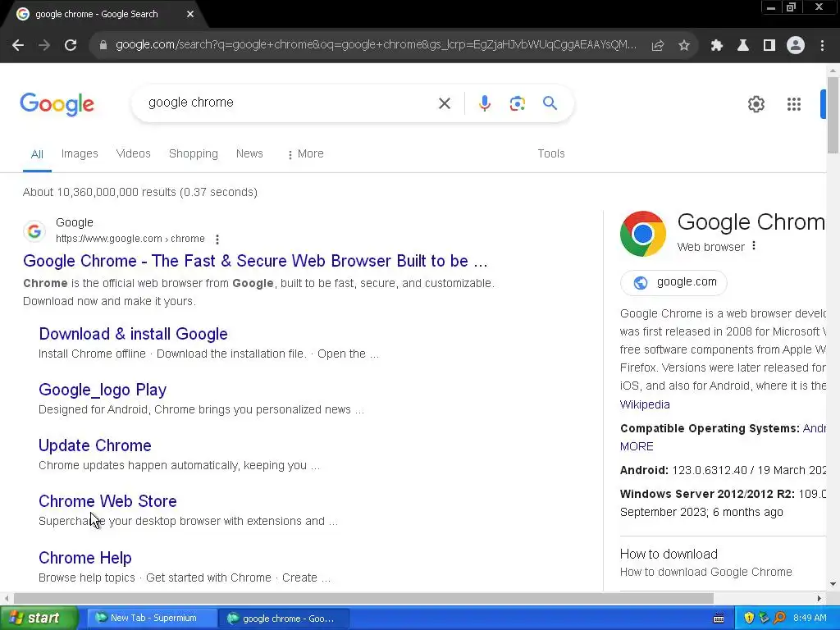Click the forward navigation arrow
This screenshot has height=630, width=840.
click(44, 46)
